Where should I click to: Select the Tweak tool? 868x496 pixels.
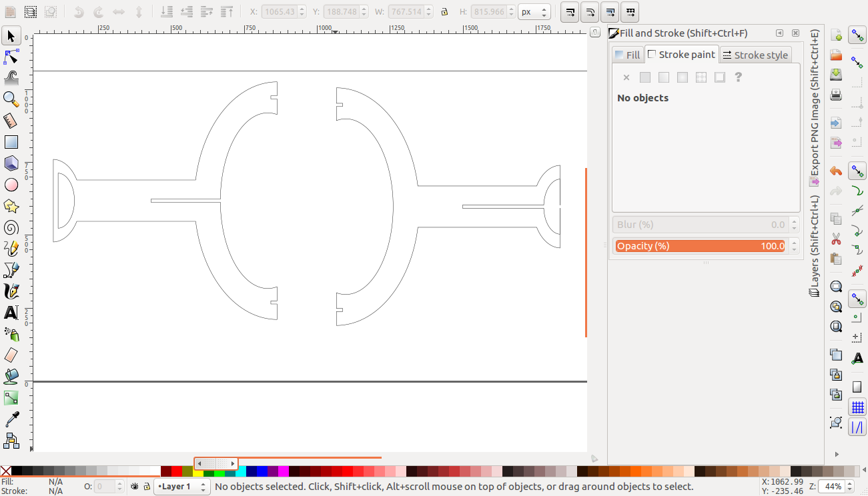click(x=11, y=78)
